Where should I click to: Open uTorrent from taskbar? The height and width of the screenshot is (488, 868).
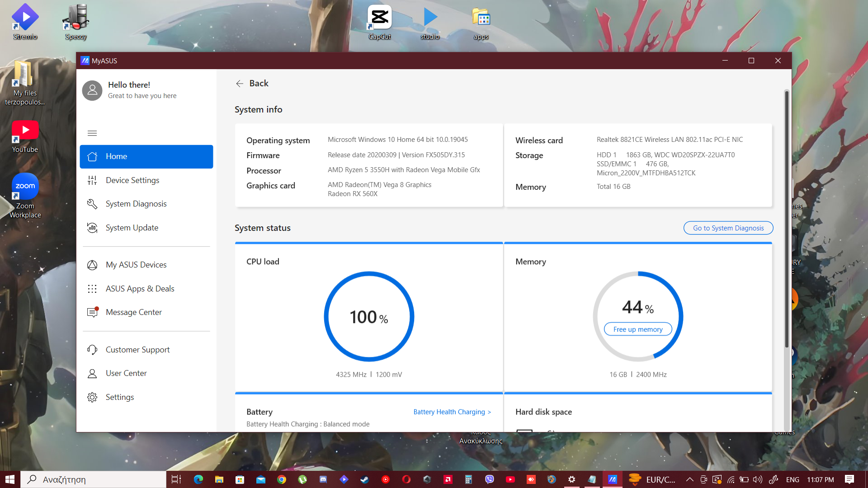tap(302, 479)
